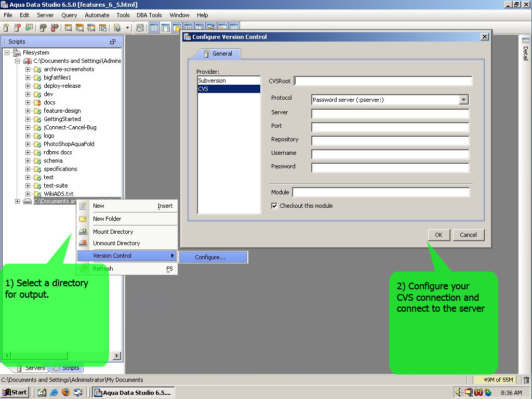Expand the schema folder
Image resolution: width=532 pixels, height=399 pixels.
pos(28,161)
